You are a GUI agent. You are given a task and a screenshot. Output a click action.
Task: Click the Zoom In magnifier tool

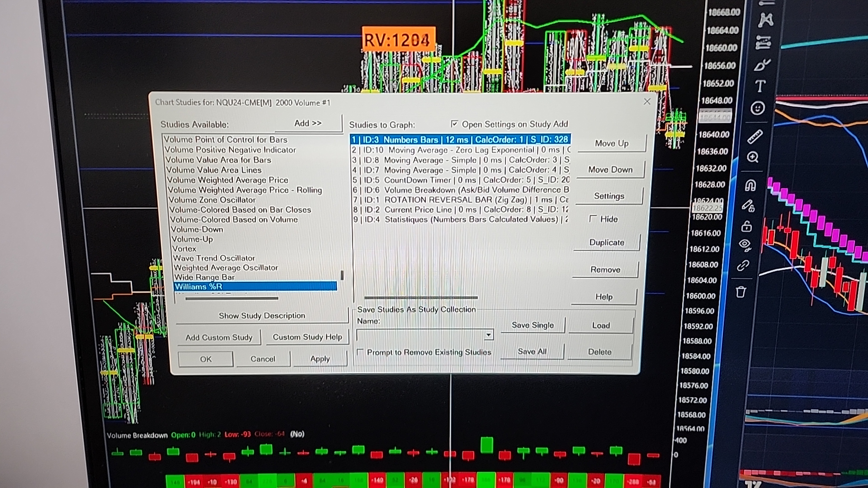753,157
